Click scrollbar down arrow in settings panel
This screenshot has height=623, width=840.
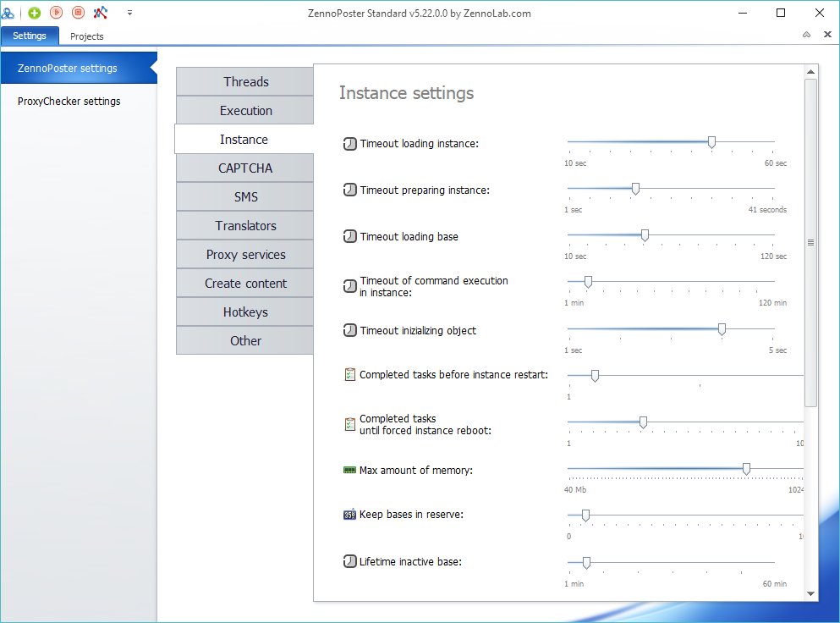pos(810,593)
